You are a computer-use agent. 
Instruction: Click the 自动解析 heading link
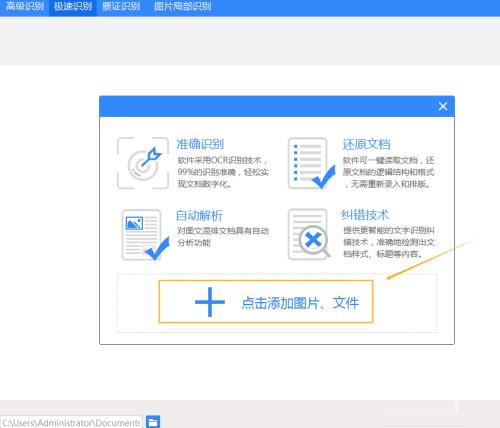pos(199,216)
